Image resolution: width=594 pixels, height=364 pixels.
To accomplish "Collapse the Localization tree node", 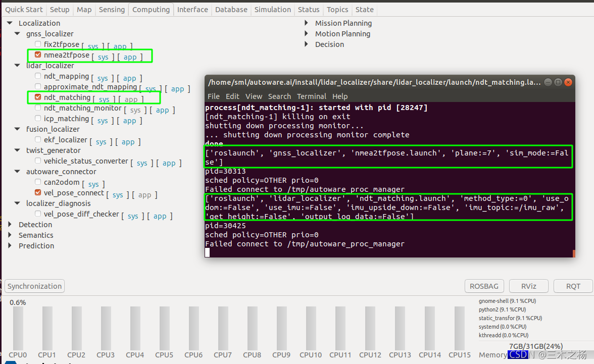I will coord(10,23).
